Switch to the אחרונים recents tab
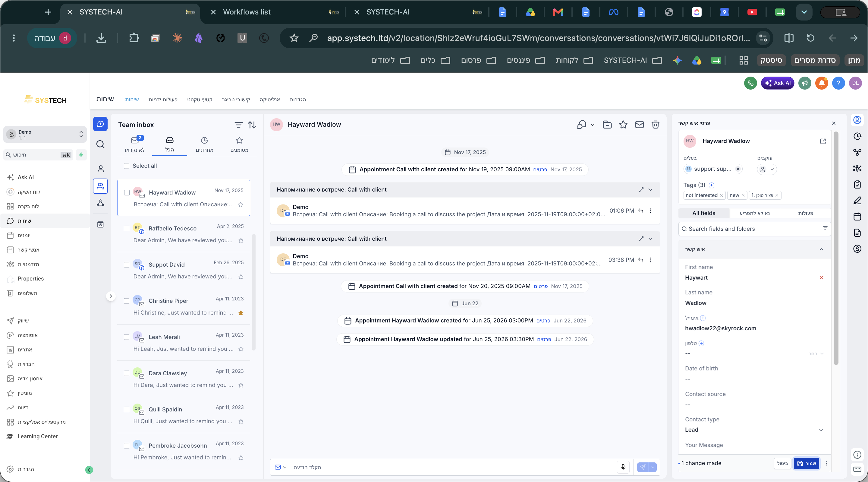 (x=204, y=145)
